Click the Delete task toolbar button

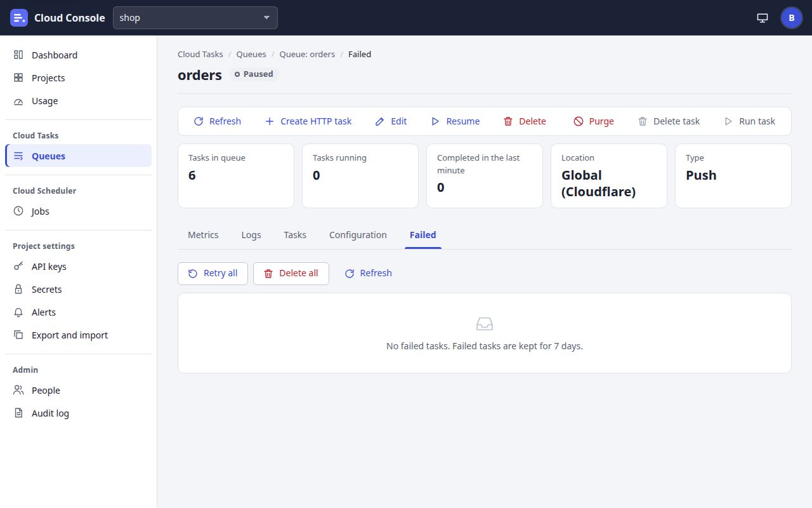click(669, 121)
